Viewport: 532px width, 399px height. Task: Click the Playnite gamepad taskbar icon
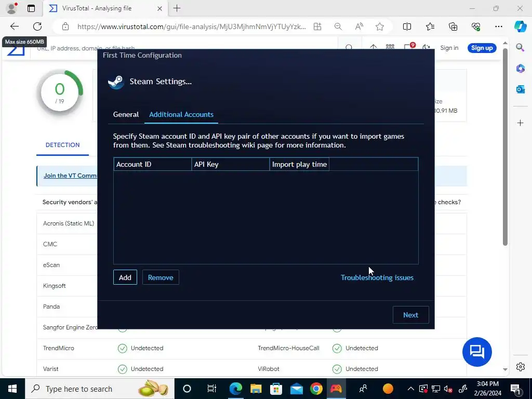point(336,389)
